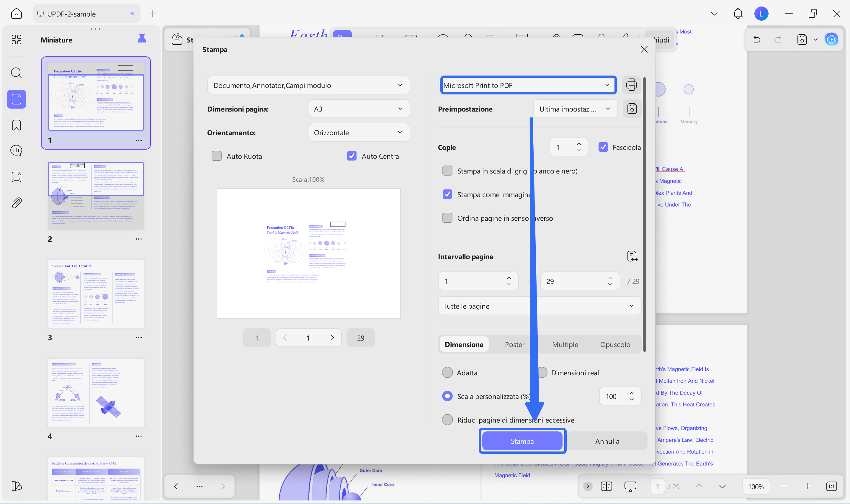Open the Orizzontale orientation dropdown
The height and width of the screenshot is (504, 850).
359,132
